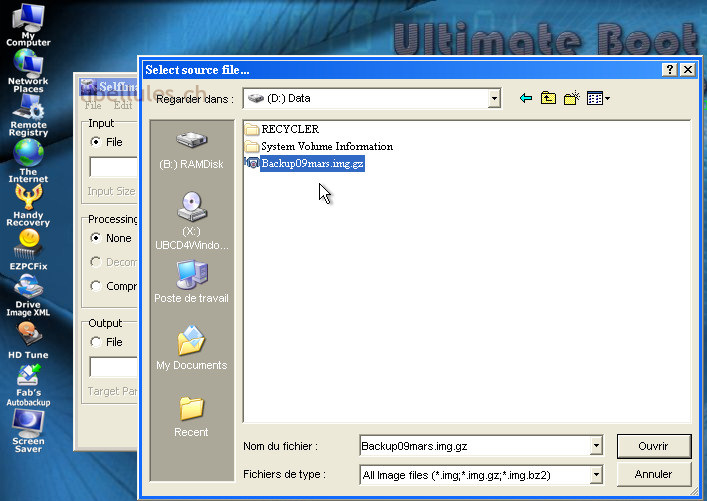Open Recent folder in places bar
The height and width of the screenshot is (501, 707).
(192, 416)
